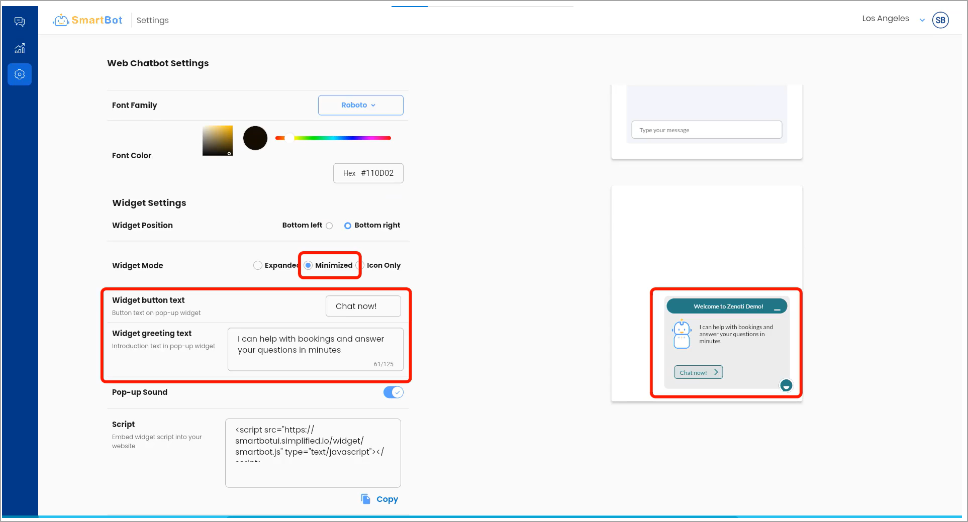Click the copy script icon
Screen dimensions: 968x522
pos(365,499)
